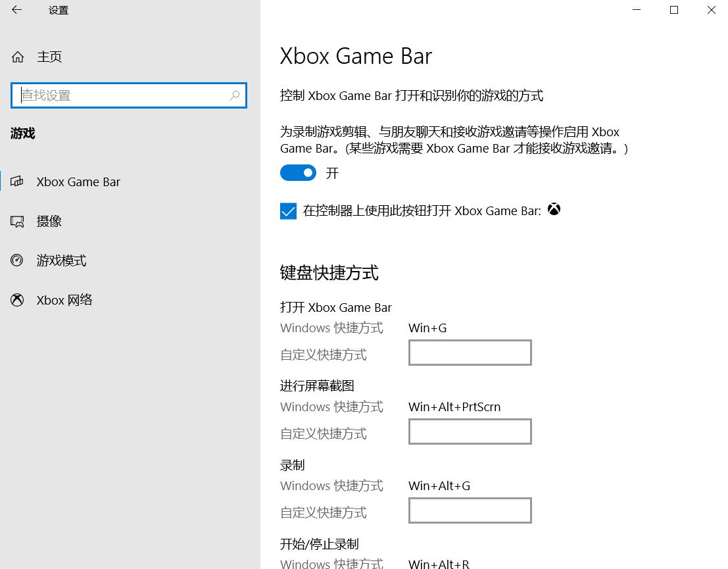Focus the 查找设置 search field
This screenshot has width=728, height=569.
[x=129, y=95]
